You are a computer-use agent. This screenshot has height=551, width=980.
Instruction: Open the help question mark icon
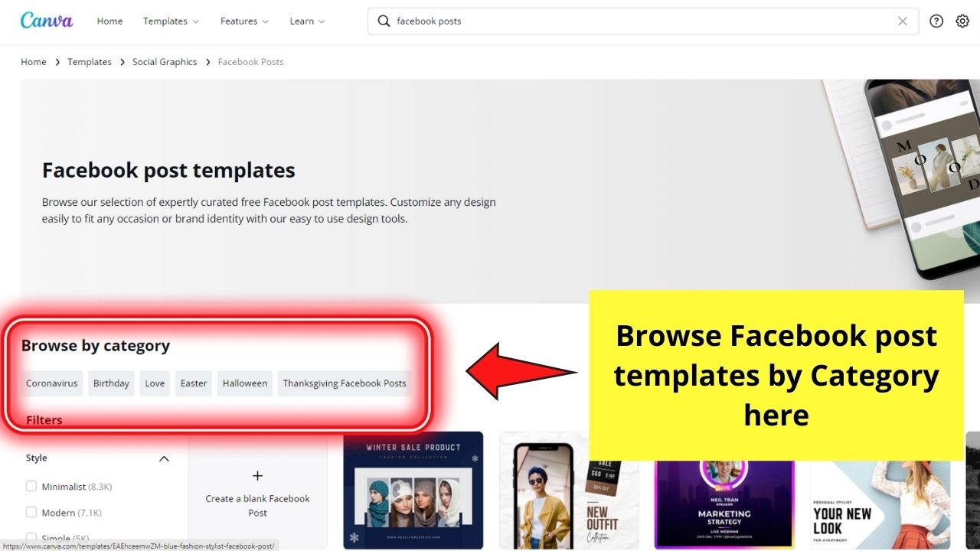pyautogui.click(x=936, y=21)
